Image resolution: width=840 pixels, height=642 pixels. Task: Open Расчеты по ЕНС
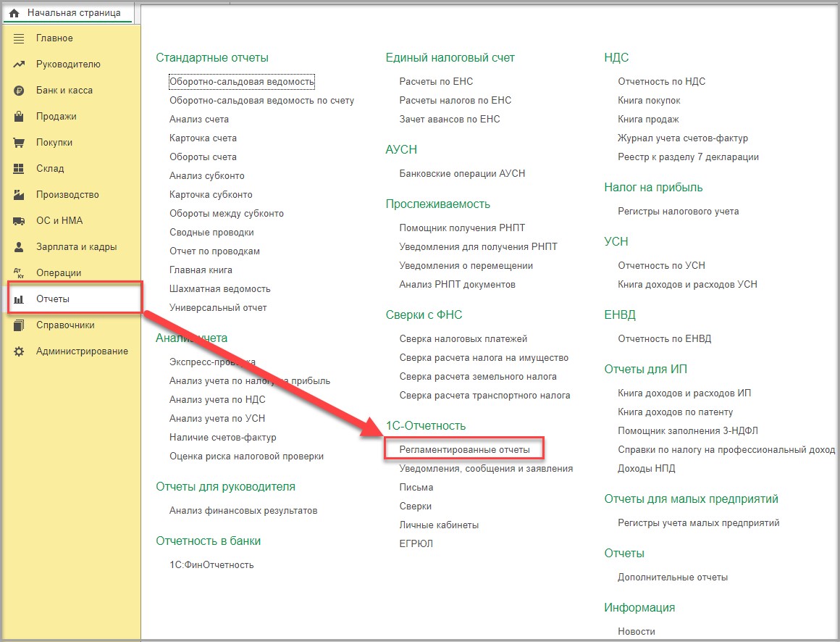[436, 81]
